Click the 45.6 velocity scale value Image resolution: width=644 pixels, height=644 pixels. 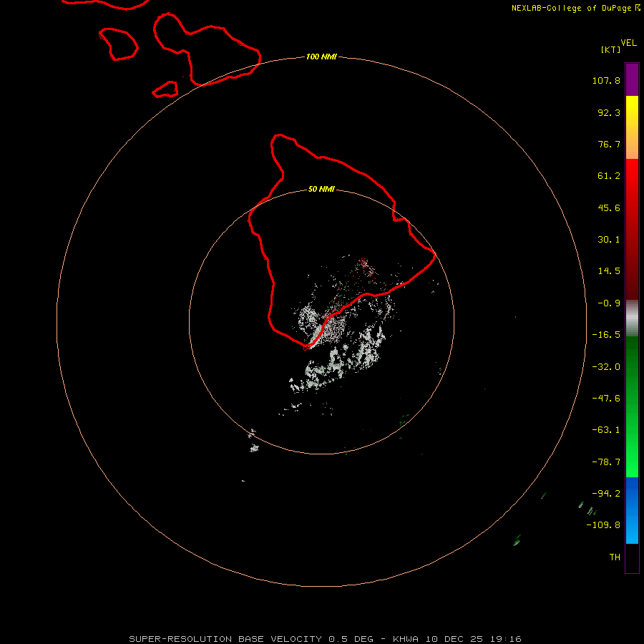pos(609,208)
